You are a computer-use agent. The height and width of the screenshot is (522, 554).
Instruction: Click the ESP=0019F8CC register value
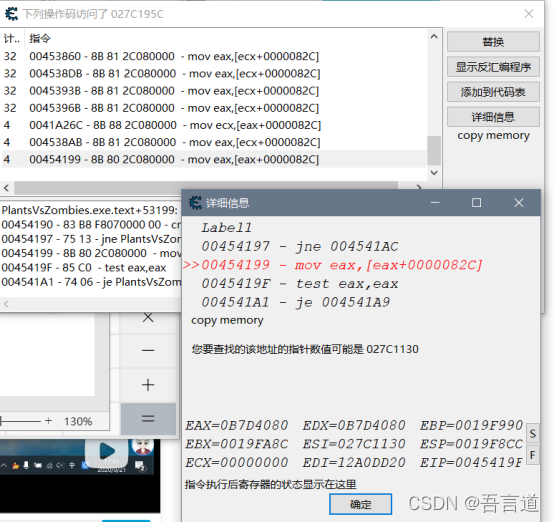click(471, 444)
